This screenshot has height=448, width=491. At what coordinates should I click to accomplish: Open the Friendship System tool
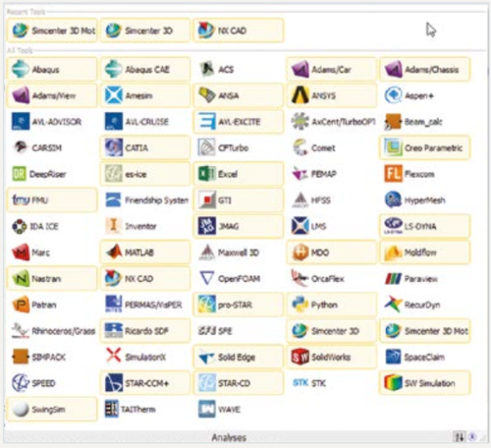[x=146, y=200]
